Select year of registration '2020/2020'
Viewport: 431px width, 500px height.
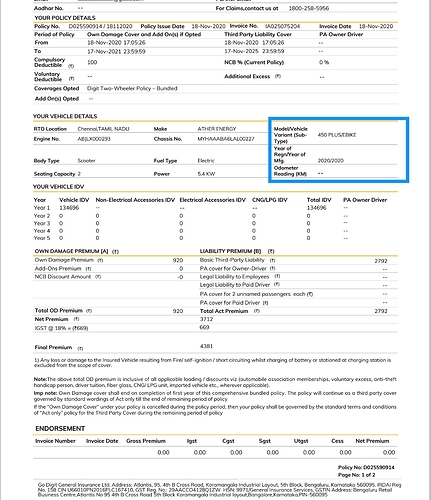click(x=331, y=161)
